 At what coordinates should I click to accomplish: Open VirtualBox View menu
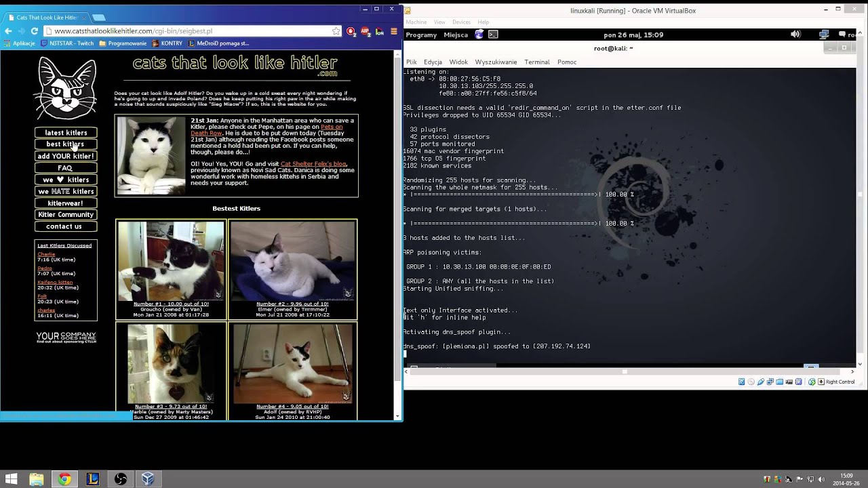(x=439, y=22)
